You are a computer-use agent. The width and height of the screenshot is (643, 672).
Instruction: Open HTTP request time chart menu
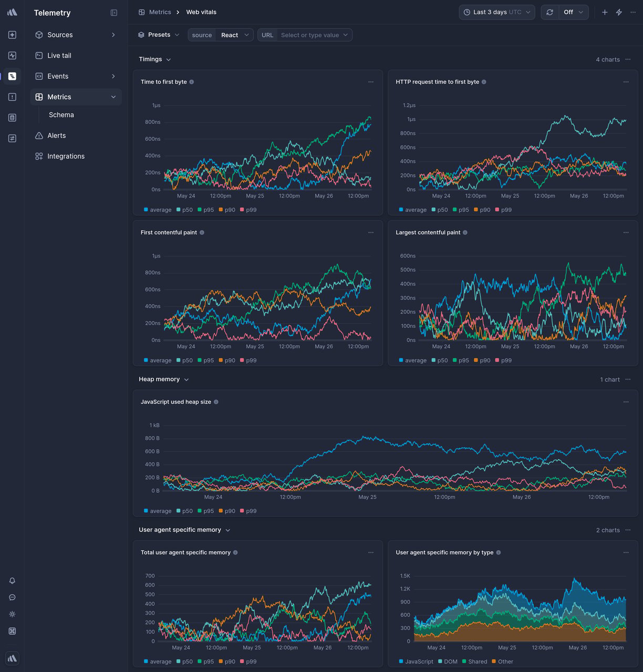click(626, 82)
